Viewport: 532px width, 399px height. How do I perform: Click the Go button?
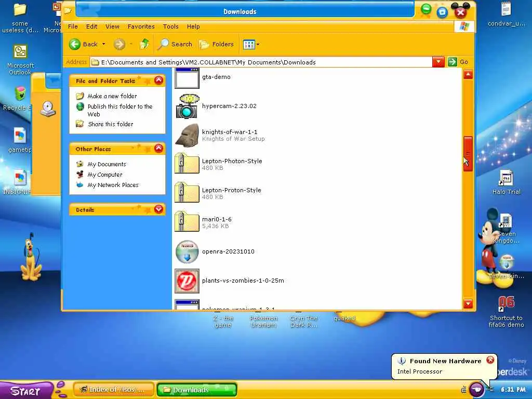click(x=458, y=62)
